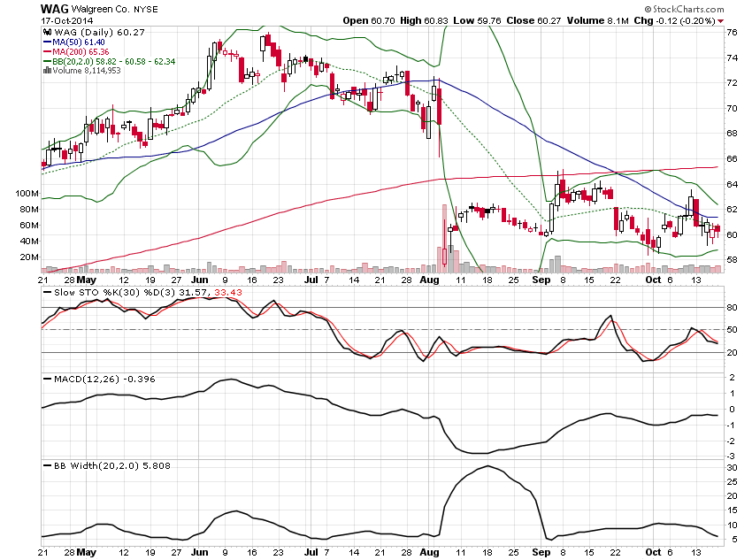Click the 60M volume axis label
Screen dimensions: 752x560
[29, 226]
